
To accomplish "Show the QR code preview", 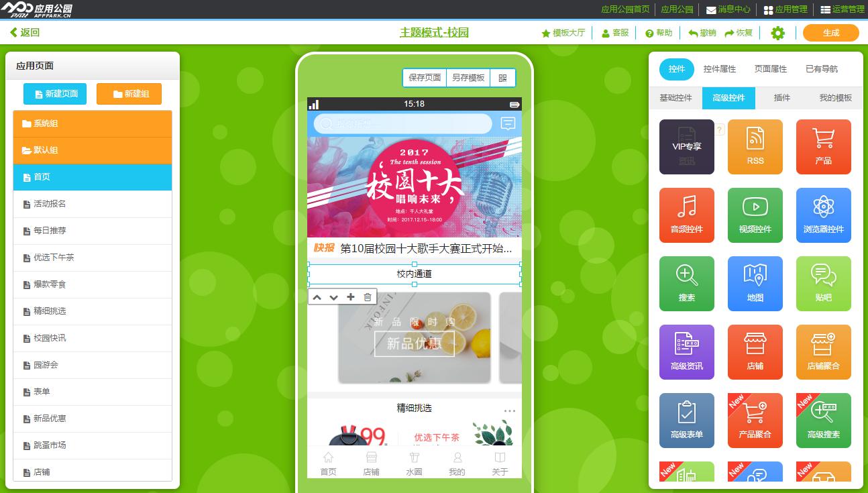I will 502,78.
